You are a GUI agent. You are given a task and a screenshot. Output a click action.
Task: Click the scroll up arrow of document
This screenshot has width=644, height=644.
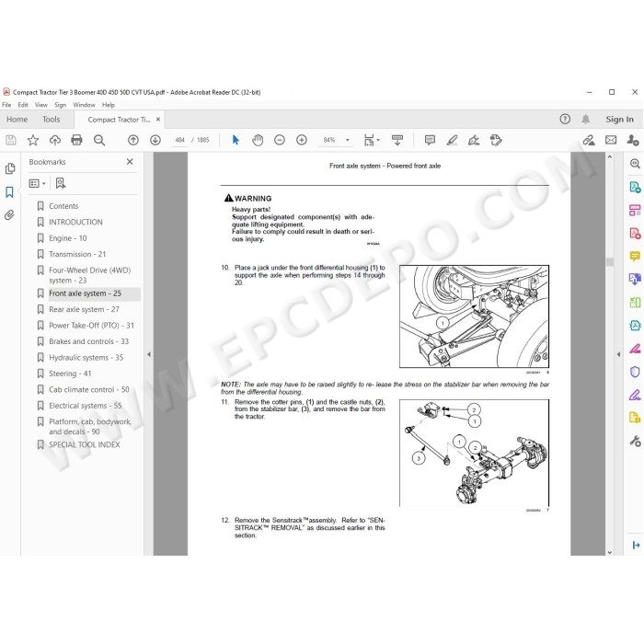609,157
